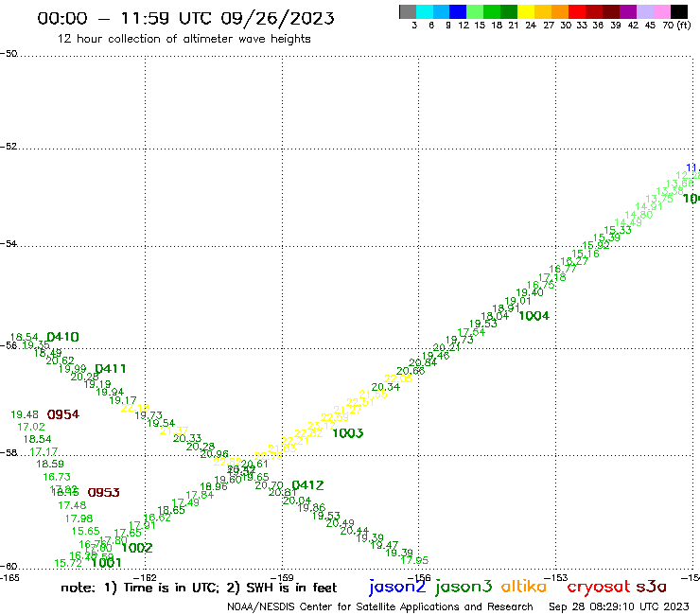Select the cryosat satellite legend label

tap(599, 587)
